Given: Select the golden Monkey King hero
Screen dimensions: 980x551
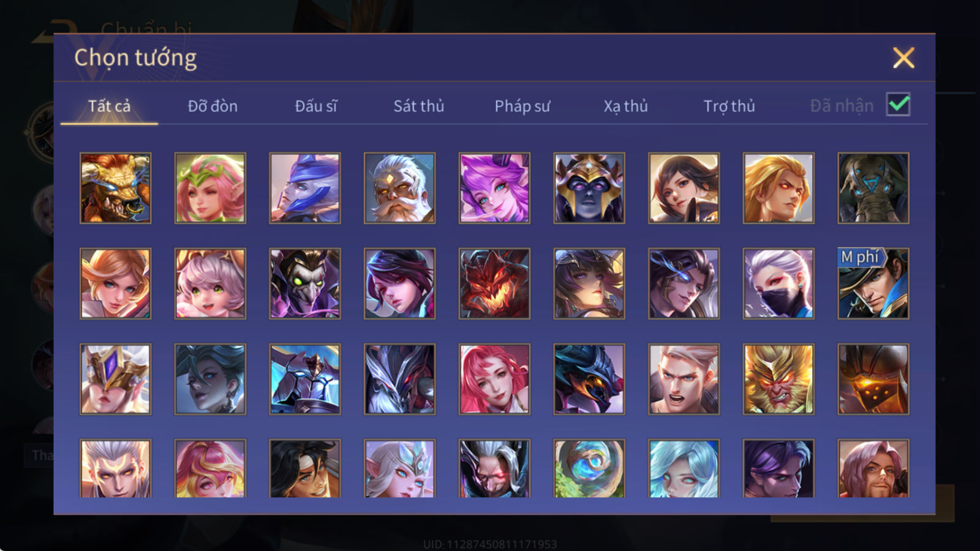Looking at the screenshot, I should click(x=778, y=379).
